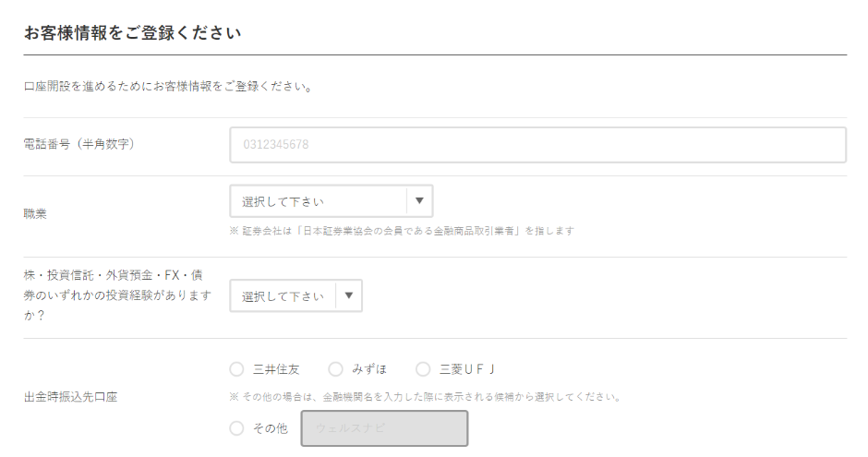Select the みずほ radio button
Viewport: 868px width, 457px height.
coord(335,369)
